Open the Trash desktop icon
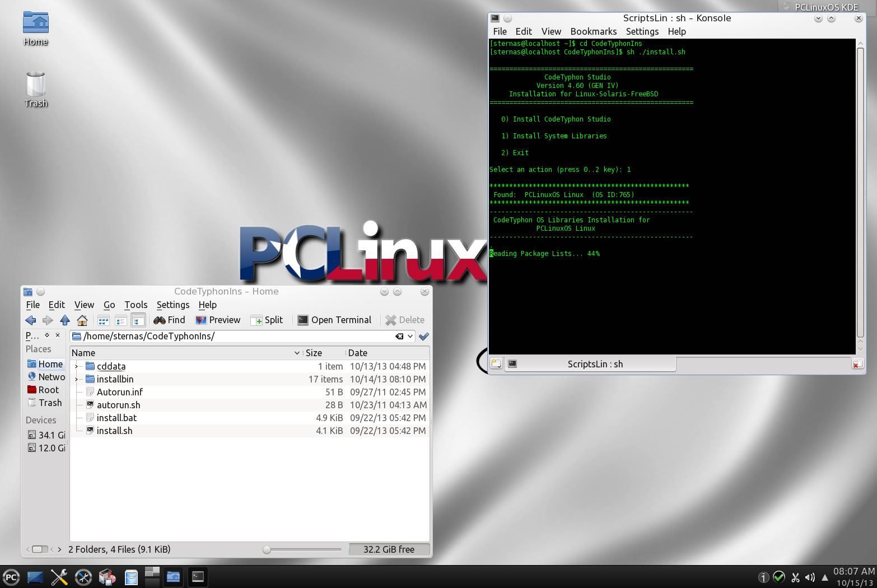 tap(36, 90)
